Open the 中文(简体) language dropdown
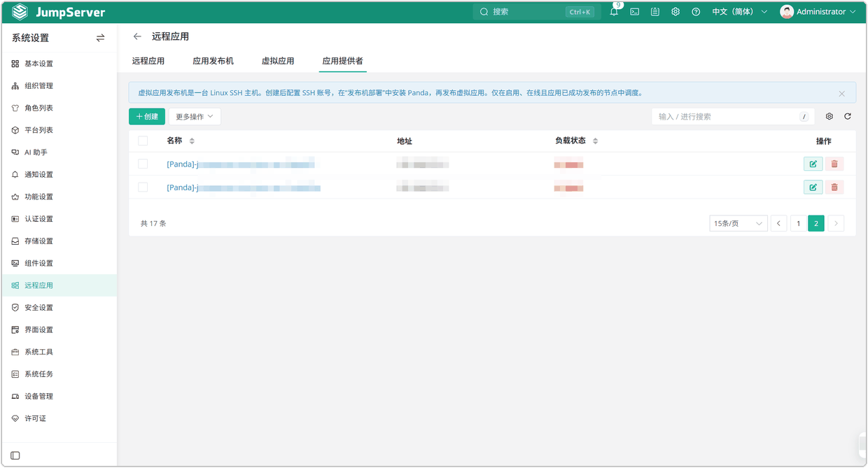The height and width of the screenshot is (468, 868). (739, 12)
